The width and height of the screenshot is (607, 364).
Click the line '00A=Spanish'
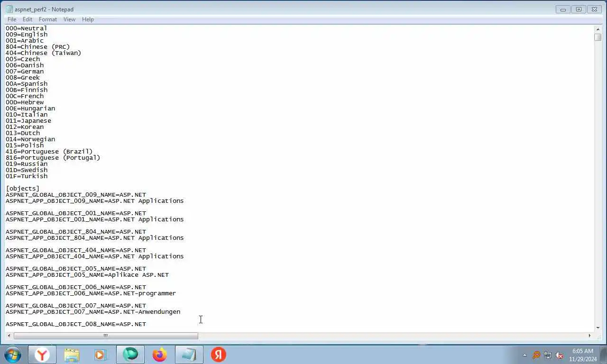(27, 84)
